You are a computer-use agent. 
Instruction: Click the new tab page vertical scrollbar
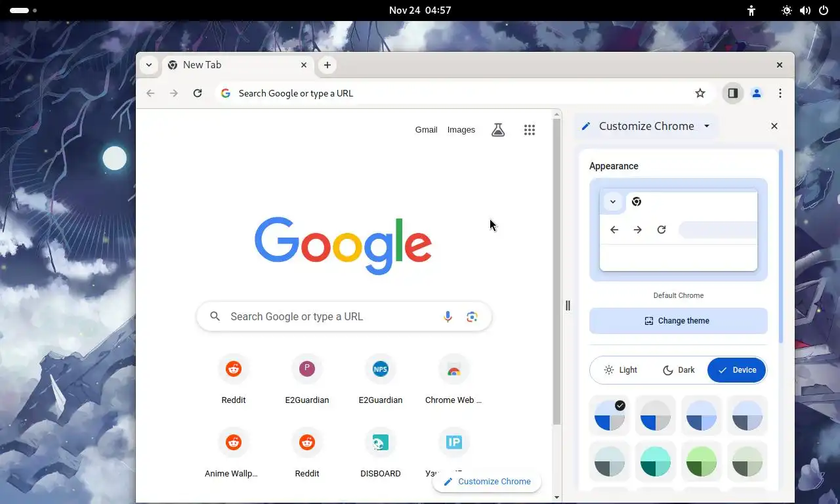coord(557,271)
